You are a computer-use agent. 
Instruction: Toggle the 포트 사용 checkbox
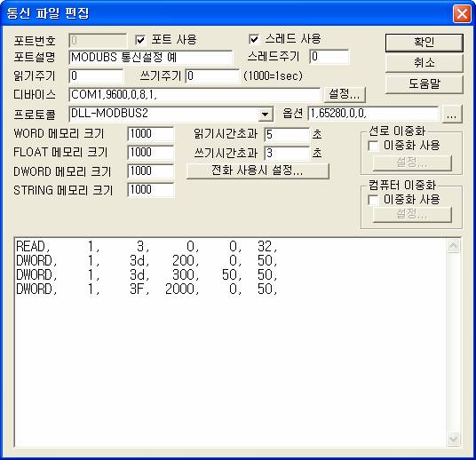pos(140,40)
